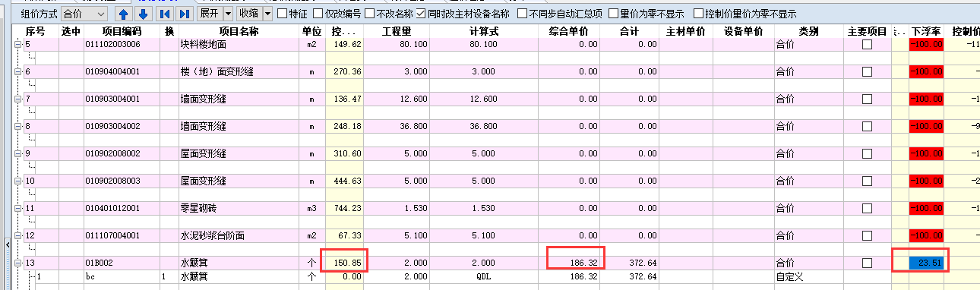Select the red -100.00 cell in row 5
980x290 pixels.
pyautogui.click(x=926, y=45)
